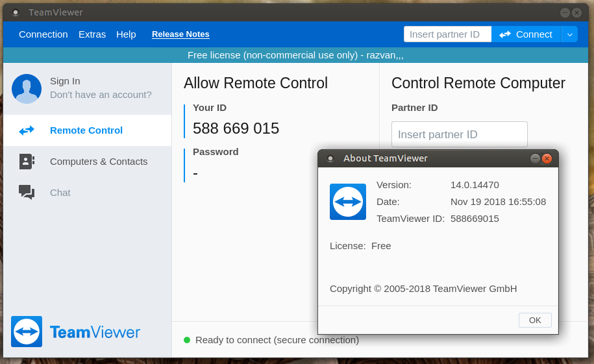Viewport: 594px width, 364px height.
Task: Click the TeamViewer logo in sidebar bottom
Action: pos(75,332)
